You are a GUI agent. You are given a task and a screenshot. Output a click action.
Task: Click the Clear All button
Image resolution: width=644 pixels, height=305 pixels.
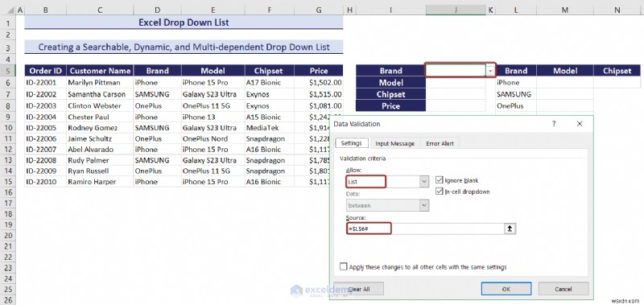(x=358, y=289)
